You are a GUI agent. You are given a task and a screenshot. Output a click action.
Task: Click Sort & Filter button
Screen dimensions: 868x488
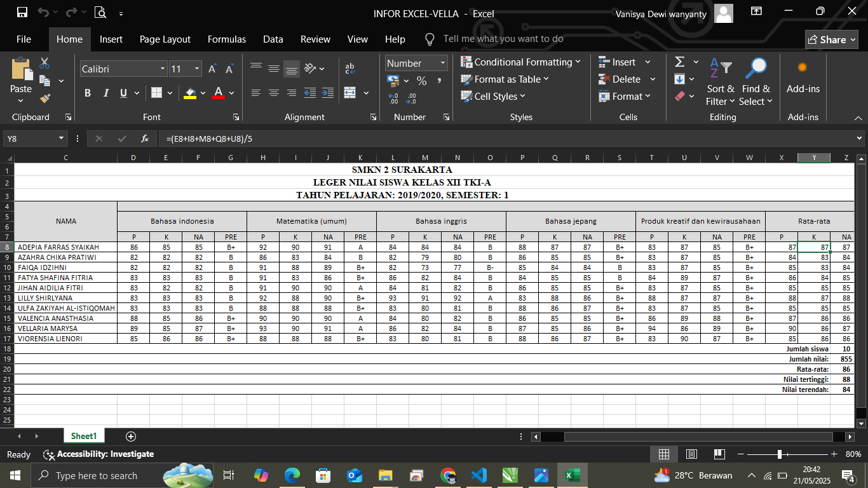(721, 81)
